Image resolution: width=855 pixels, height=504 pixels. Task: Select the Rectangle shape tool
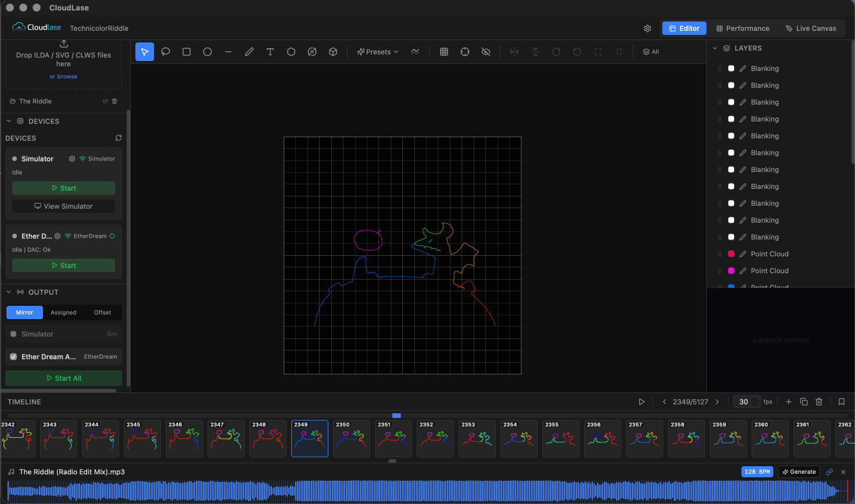tap(187, 52)
